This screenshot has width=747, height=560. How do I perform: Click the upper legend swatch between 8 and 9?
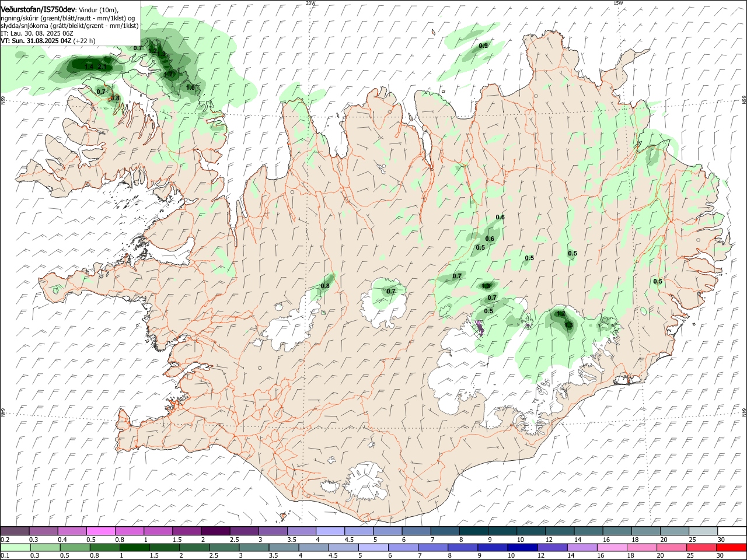(x=473, y=531)
